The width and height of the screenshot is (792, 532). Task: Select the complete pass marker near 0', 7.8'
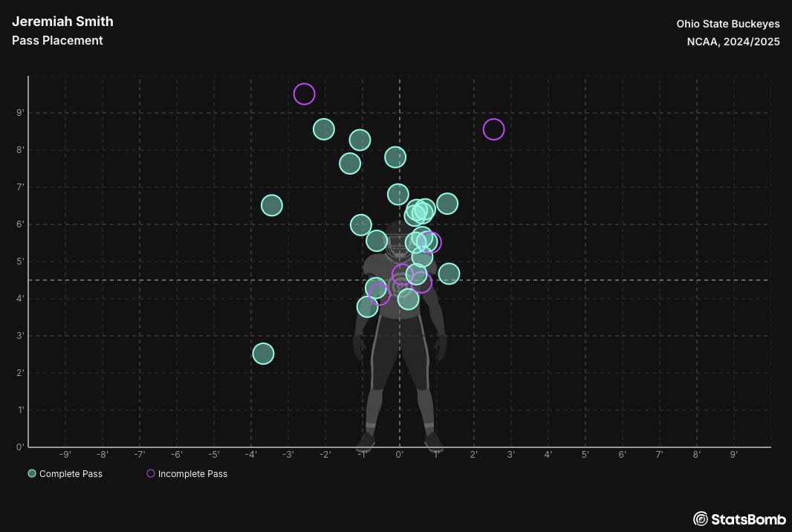(x=395, y=157)
